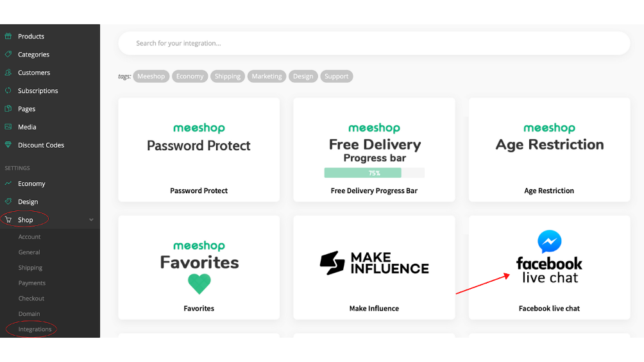
Task: Filter integrations by Marketing tag
Action: [x=267, y=76]
